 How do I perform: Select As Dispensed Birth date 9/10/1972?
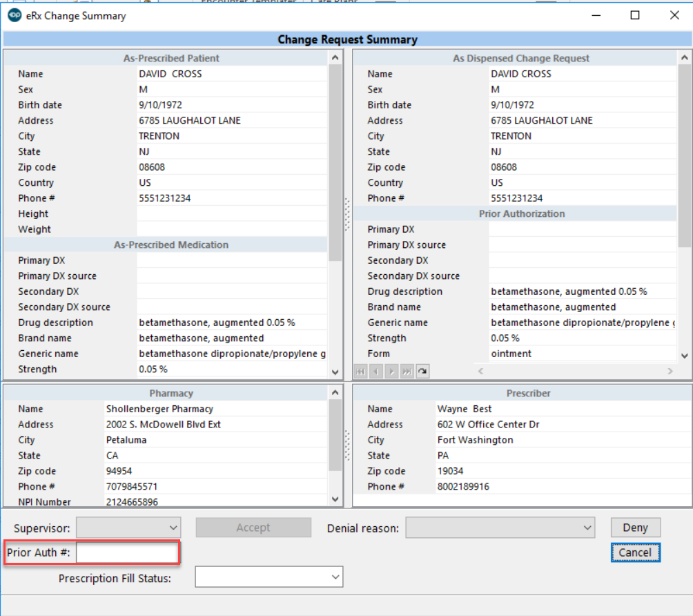[x=512, y=105]
